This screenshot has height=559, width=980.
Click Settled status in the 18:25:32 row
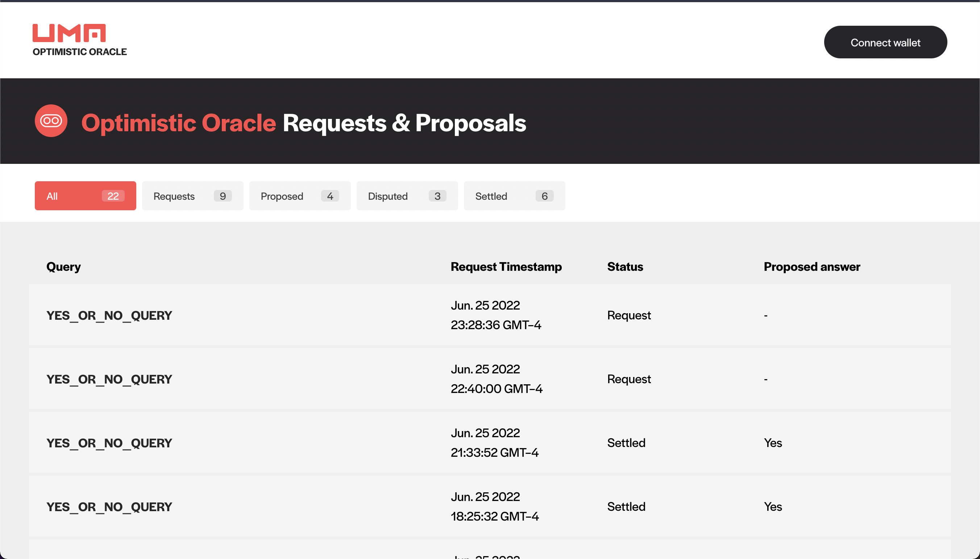(x=626, y=506)
